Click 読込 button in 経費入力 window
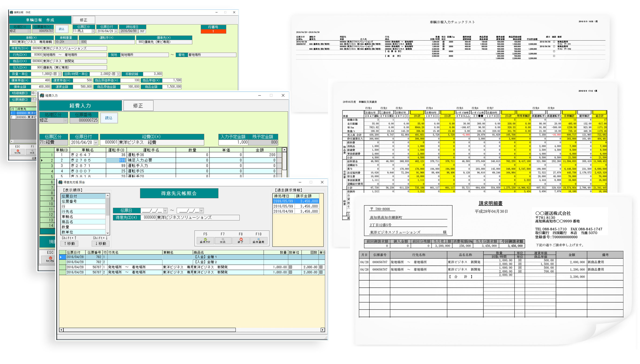The height and width of the screenshot is (364, 640). [x=109, y=118]
